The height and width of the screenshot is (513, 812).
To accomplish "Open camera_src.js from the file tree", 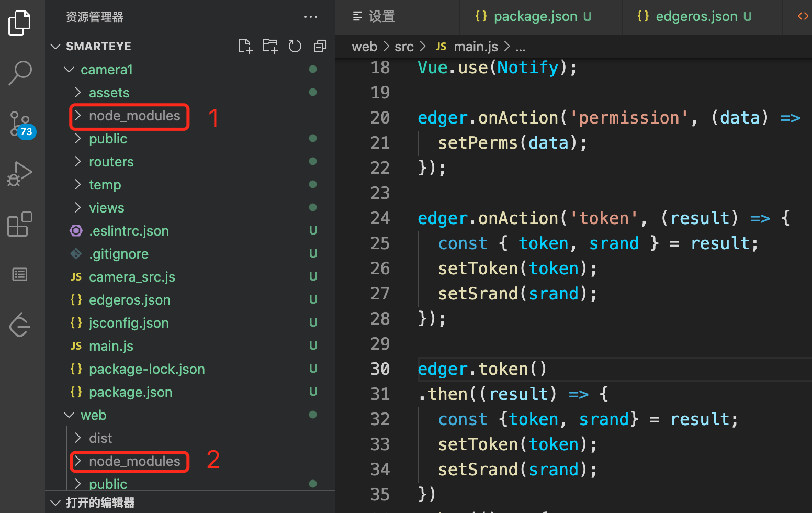I will (132, 277).
